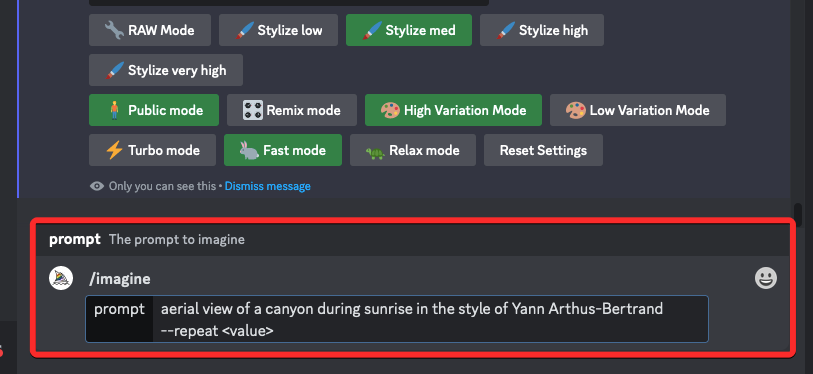Click the wrench icon on RAW Mode
This screenshot has height=374, width=813.
point(114,30)
